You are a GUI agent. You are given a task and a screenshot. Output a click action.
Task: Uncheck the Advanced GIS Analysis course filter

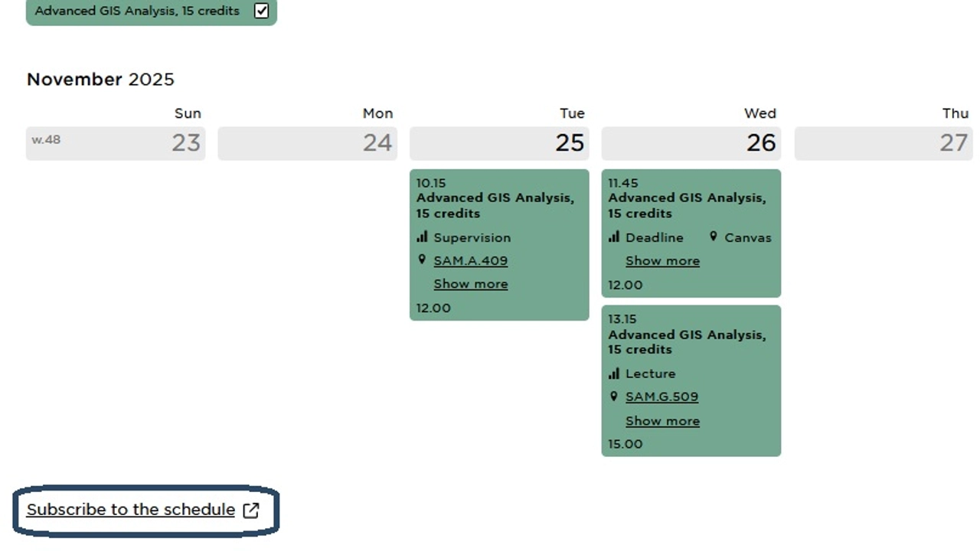point(261,11)
